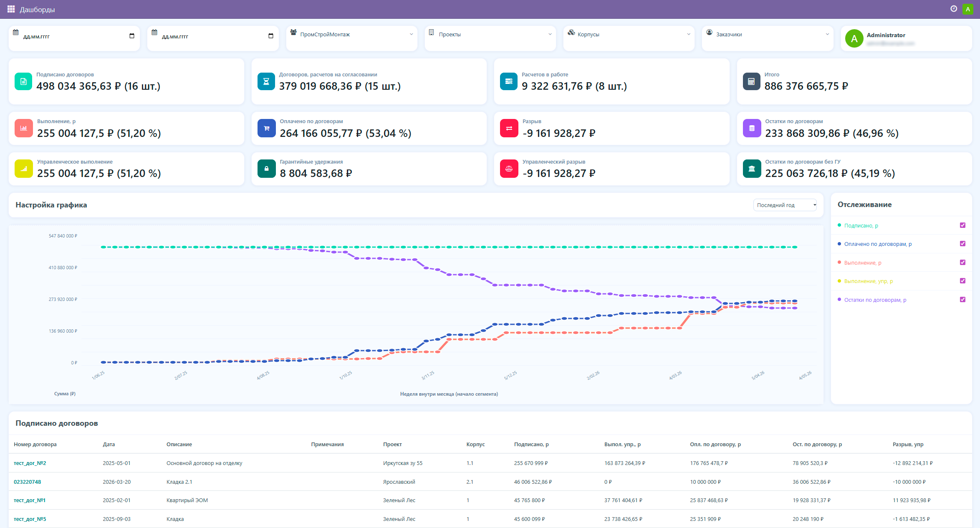Click the Выполнение, упр, р legend label
Screen dimensions: 980x528
[869, 281]
